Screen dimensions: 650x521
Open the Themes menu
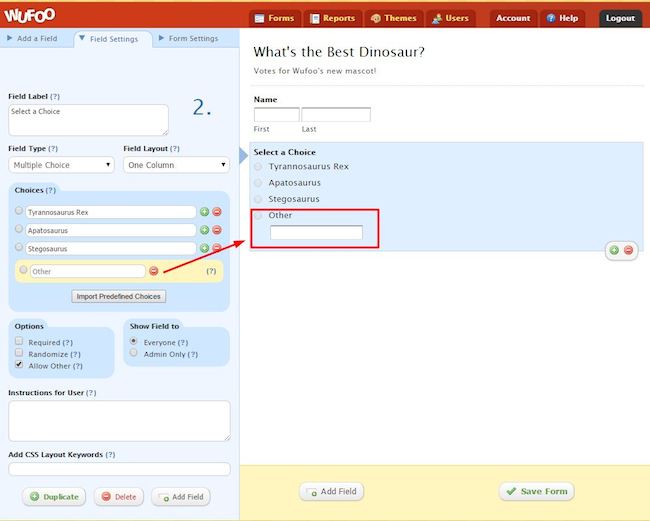click(394, 18)
